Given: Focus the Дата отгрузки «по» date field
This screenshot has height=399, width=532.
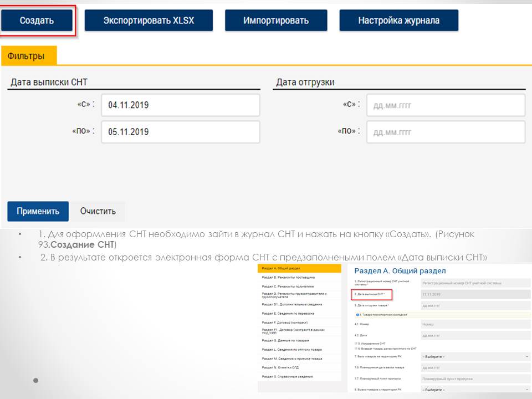Looking at the screenshot, I should [445, 132].
